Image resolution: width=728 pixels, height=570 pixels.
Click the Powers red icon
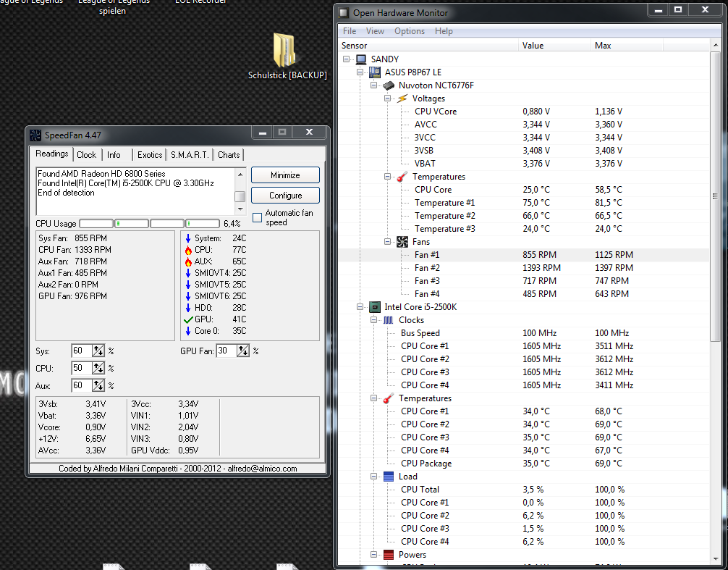point(389,555)
